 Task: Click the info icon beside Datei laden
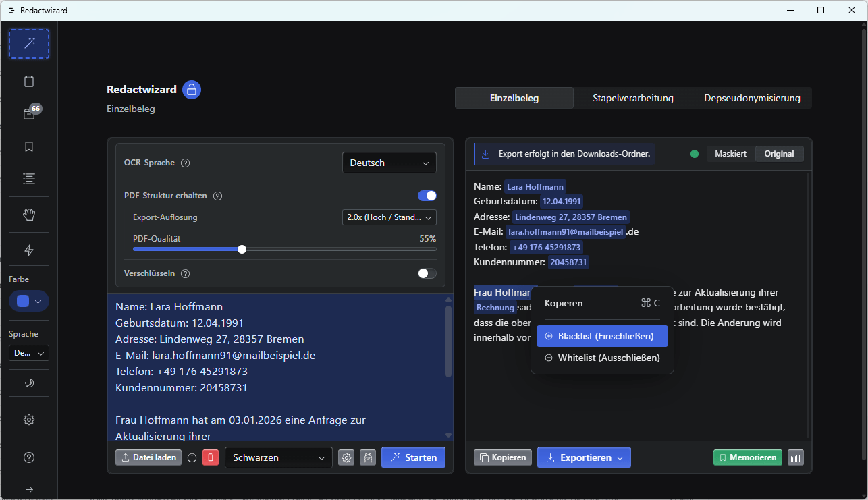pyautogui.click(x=192, y=457)
